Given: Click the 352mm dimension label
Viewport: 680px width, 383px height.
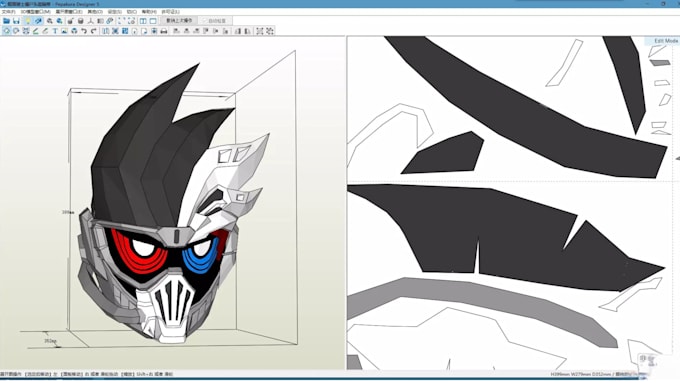Looking at the screenshot, I should tap(50, 341).
